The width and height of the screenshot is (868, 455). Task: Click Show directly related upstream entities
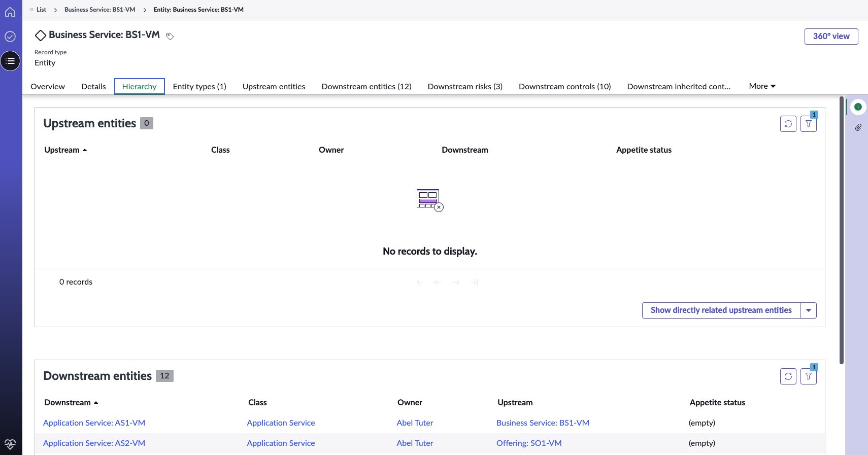click(x=721, y=310)
